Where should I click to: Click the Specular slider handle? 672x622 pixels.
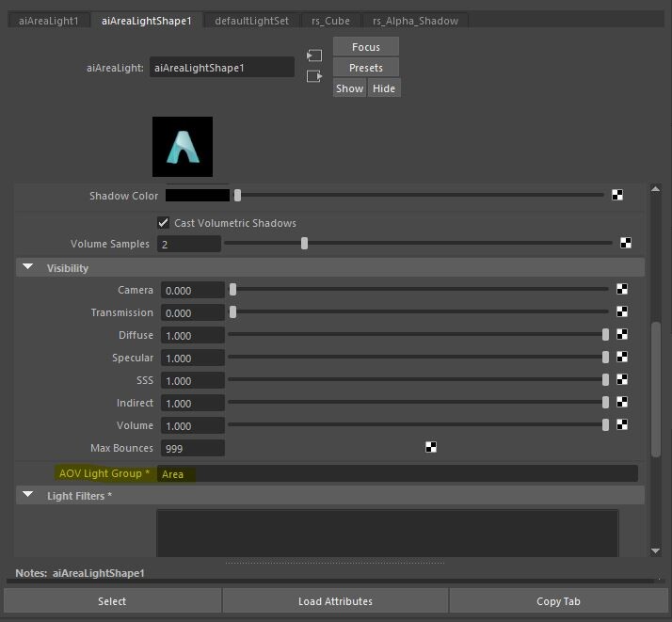[x=605, y=357]
